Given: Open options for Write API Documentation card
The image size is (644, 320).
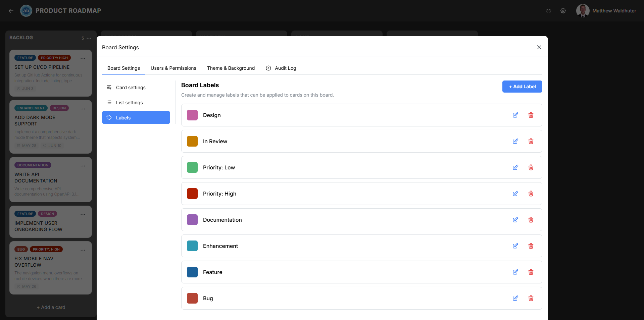Looking at the screenshot, I should [x=83, y=166].
